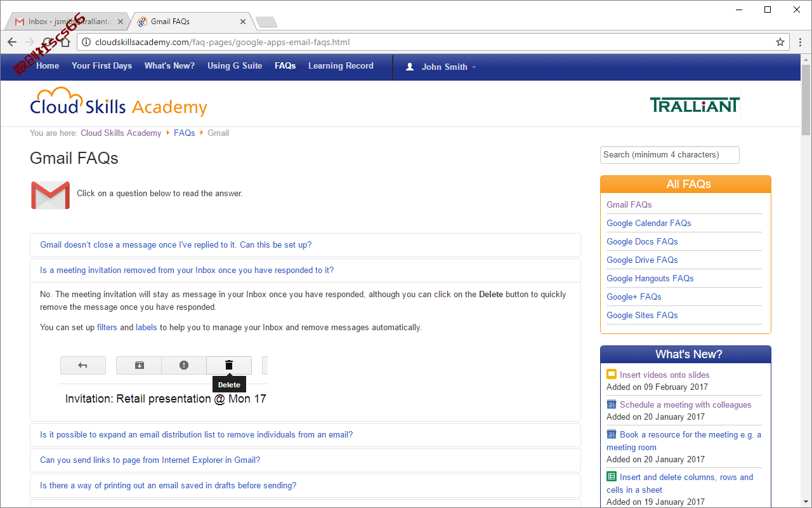812x508 pixels.
Task: Click the Slides icon beside Insert videos
Action: 612,375
